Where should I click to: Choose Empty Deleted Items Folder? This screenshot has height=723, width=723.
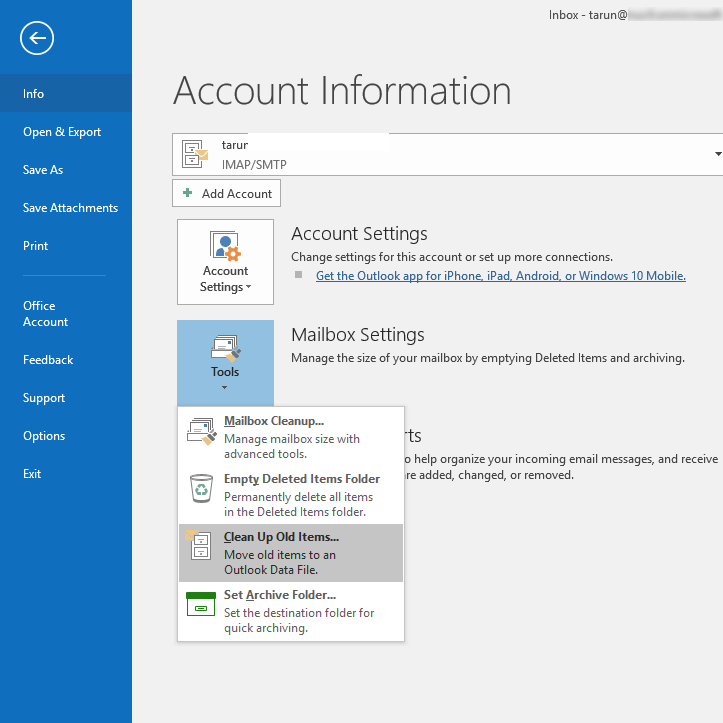[x=291, y=495]
